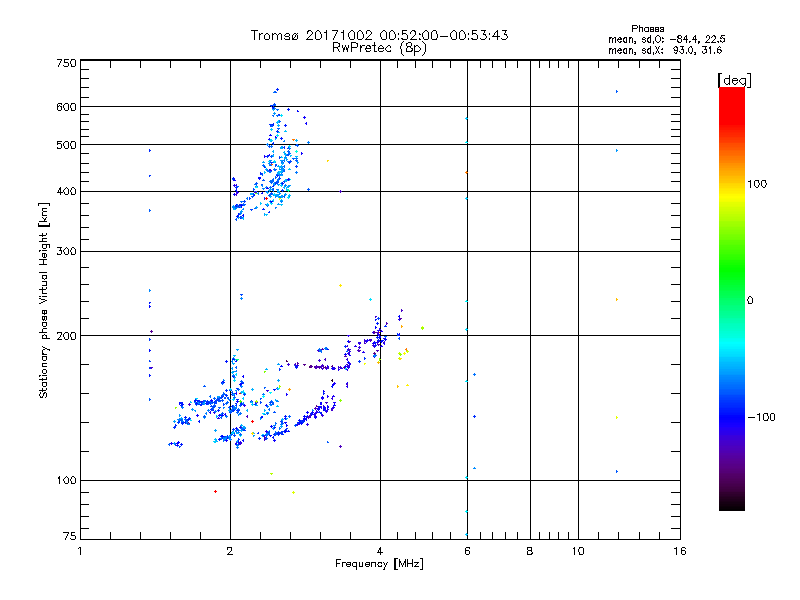Viewport: 800px width, 600px height.
Task: Click the x-axis tick label '8'
Action: tap(530, 551)
